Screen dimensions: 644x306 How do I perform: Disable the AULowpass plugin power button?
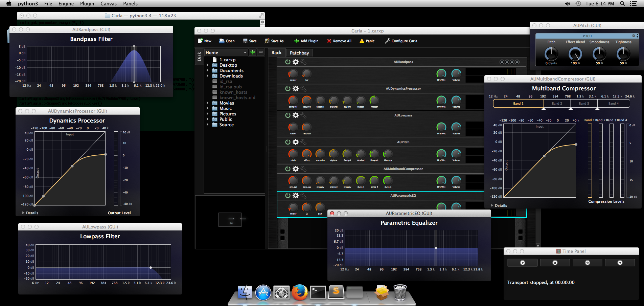[x=287, y=115]
